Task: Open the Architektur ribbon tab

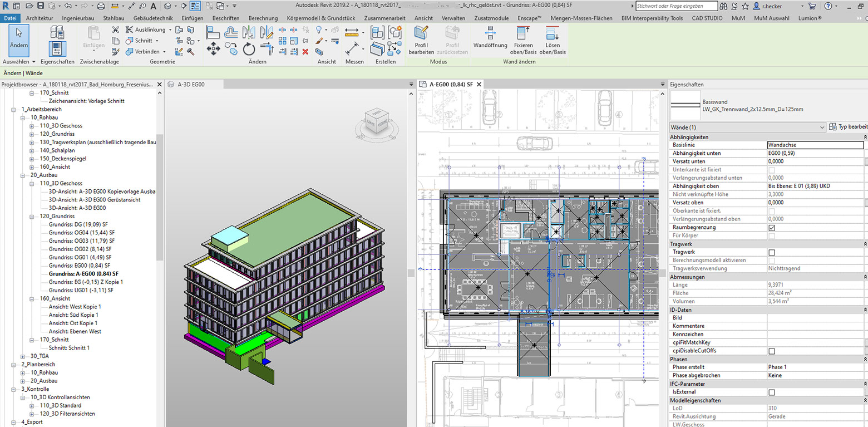Action: [40, 18]
